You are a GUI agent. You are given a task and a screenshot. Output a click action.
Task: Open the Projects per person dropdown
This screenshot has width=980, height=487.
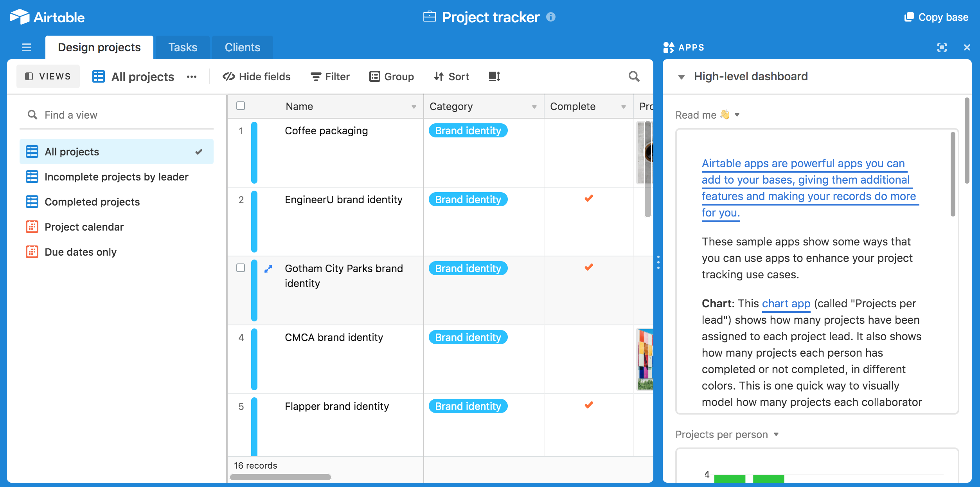click(x=776, y=434)
